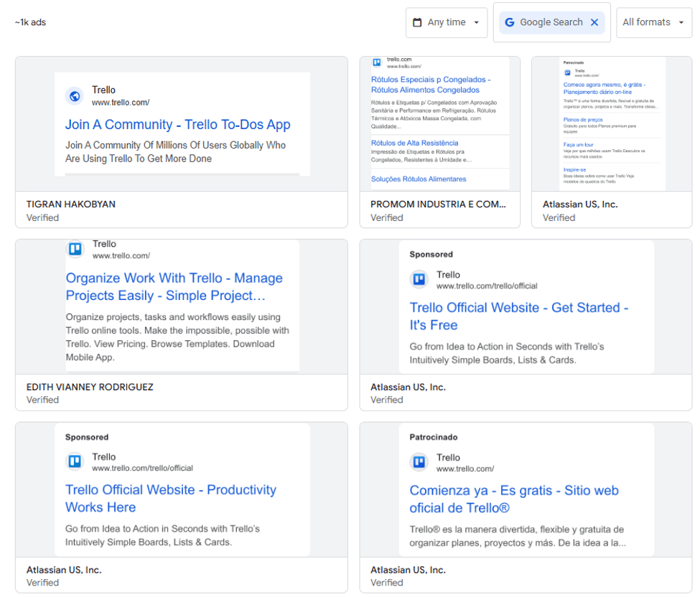Screen dimensions: 700x597
Task: Click the Any time dropdown arrow
Action: pos(476,22)
